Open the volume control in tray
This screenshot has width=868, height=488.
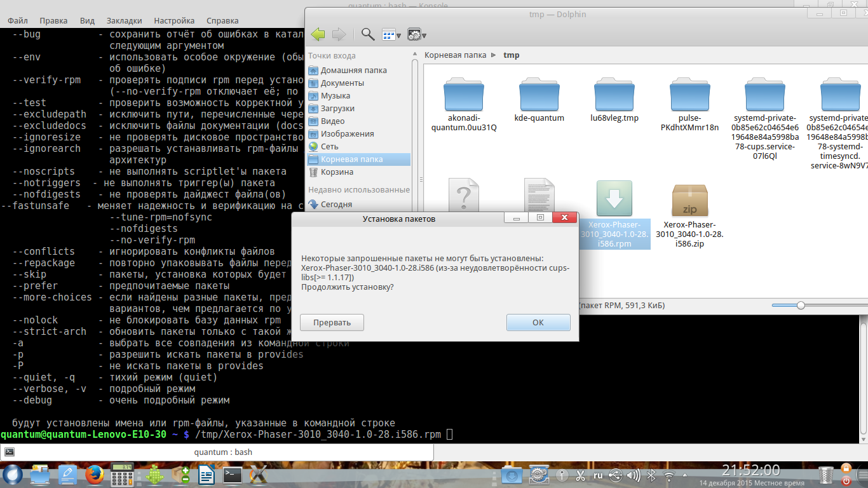pos(634,475)
